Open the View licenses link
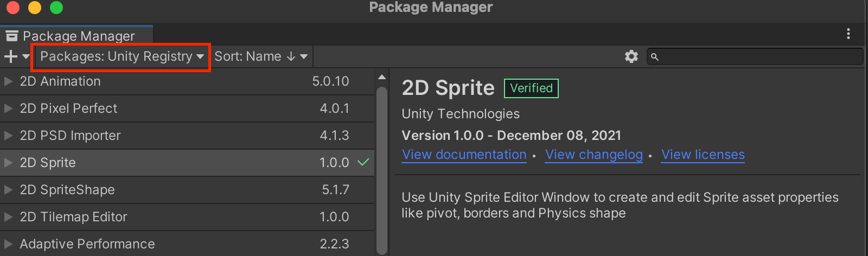 click(703, 155)
